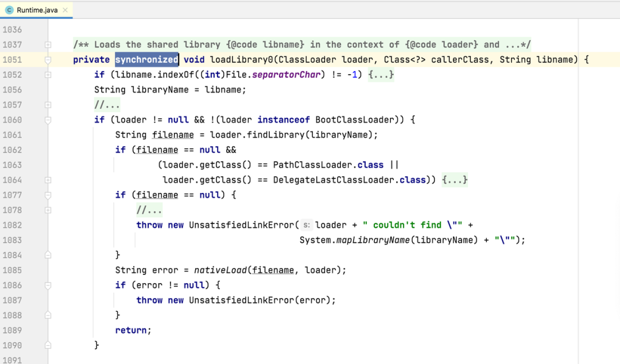Expand the folded Javadoc comment at line 1037
Viewport: 620px width, 364px height.
tap(48, 45)
